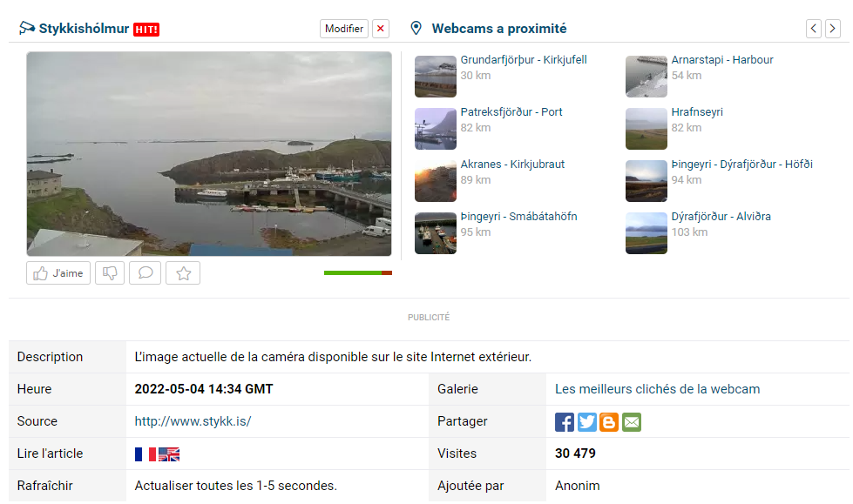Toggle the favorite star for this webcam

pos(182,272)
